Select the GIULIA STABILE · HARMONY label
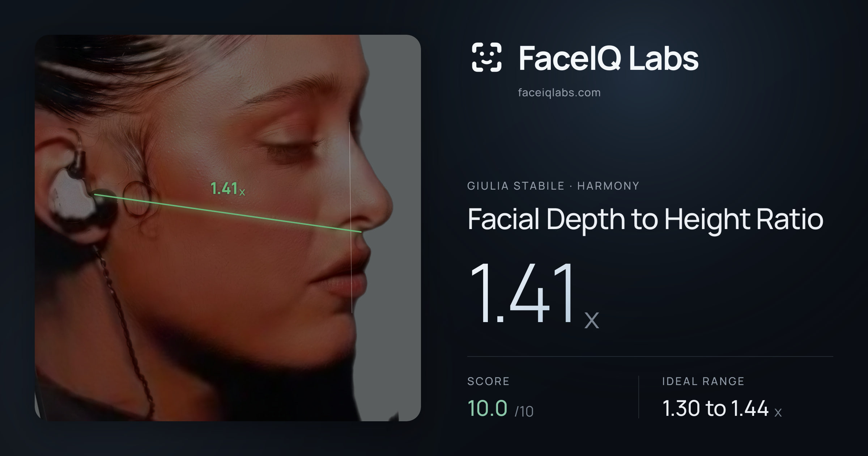Viewport: 868px width, 456px height. click(x=553, y=186)
